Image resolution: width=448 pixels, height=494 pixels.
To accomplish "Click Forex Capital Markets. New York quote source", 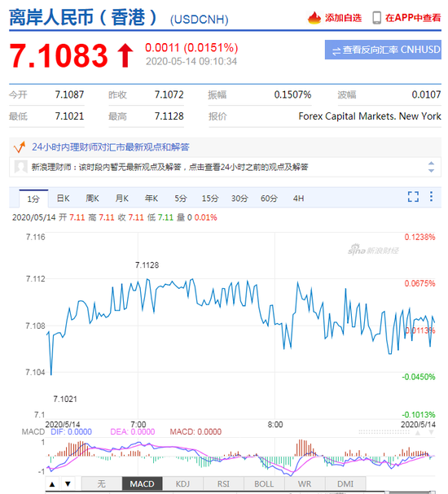I will click(370, 116).
